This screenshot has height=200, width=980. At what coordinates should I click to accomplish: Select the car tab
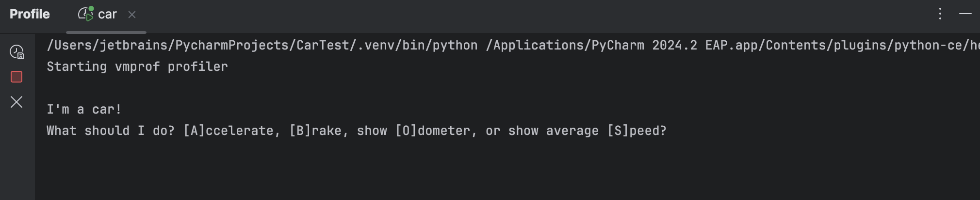point(107,15)
